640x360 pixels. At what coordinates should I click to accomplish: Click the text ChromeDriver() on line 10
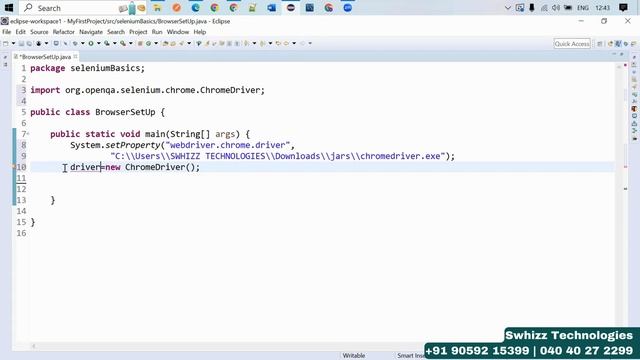[x=160, y=167]
